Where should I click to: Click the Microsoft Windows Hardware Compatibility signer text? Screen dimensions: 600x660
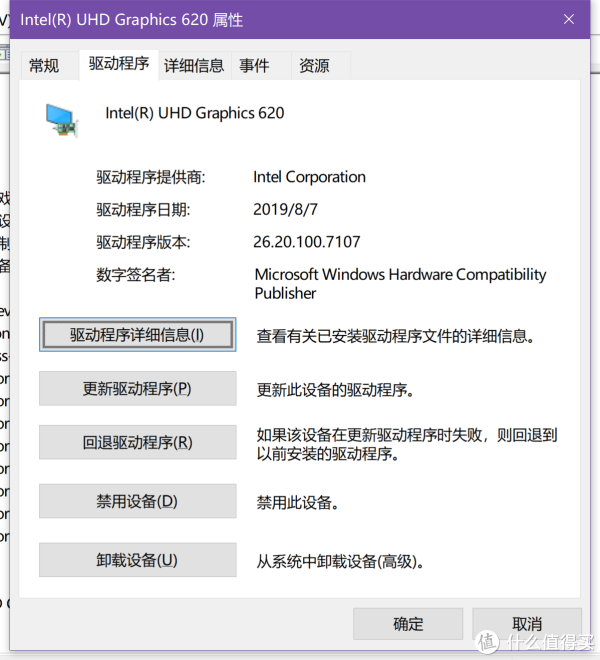tap(400, 284)
